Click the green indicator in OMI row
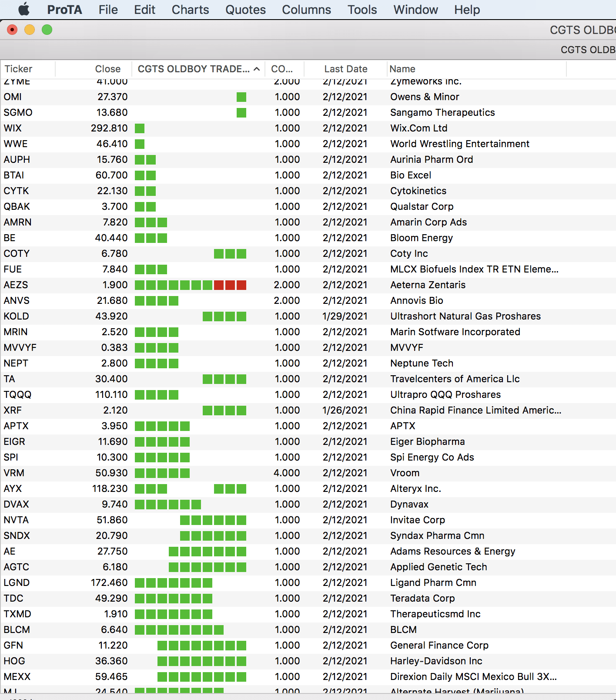 click(241, 97)
